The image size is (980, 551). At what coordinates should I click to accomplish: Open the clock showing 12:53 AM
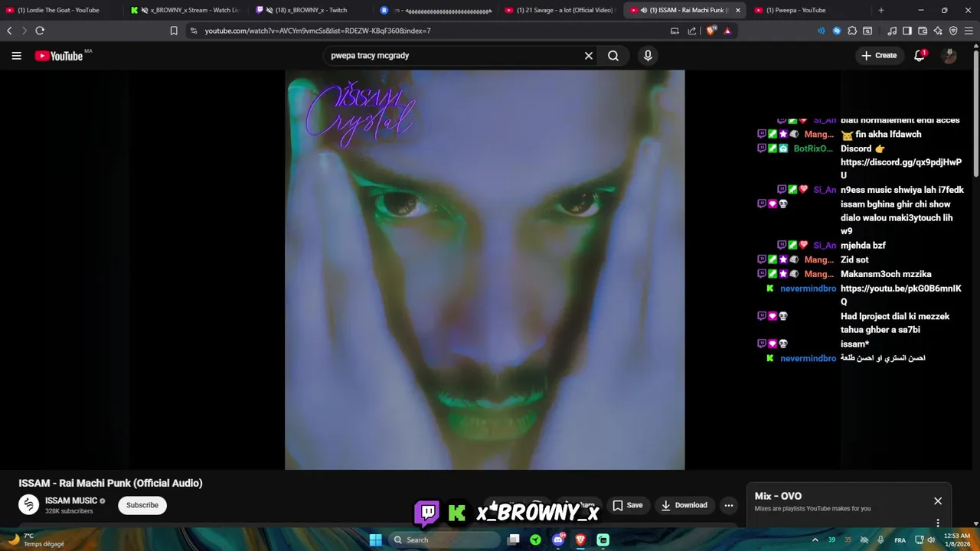point(957,540)
